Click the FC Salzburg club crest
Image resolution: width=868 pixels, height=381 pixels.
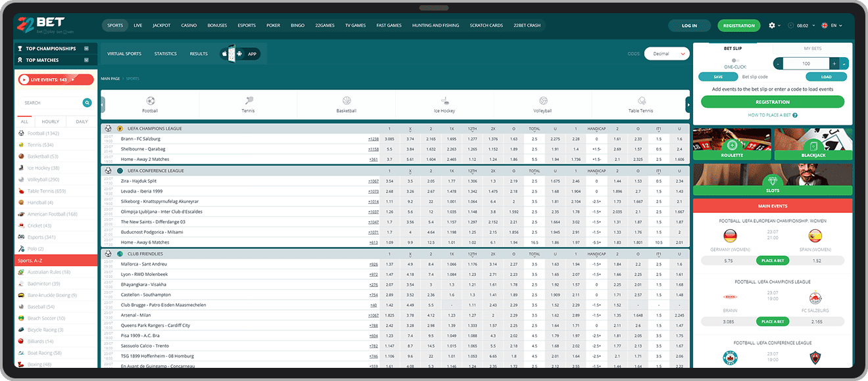coord(816,298)
